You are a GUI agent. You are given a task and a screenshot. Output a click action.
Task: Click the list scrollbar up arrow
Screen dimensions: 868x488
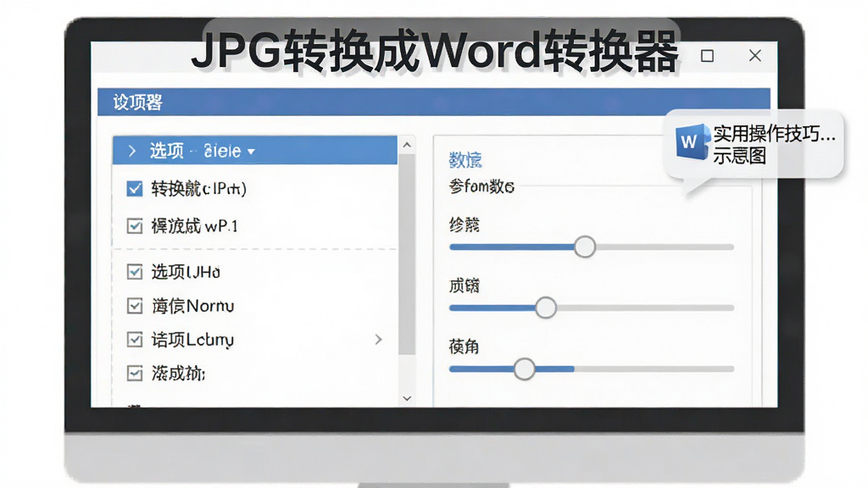407,145
